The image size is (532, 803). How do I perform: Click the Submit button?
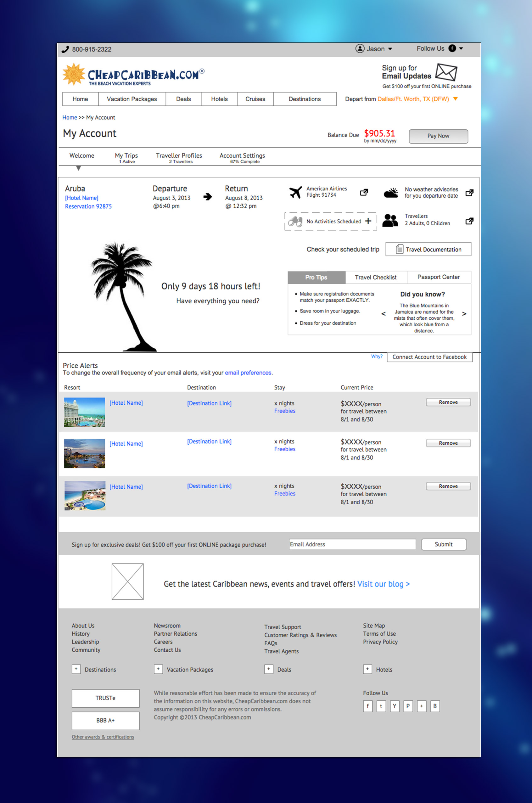[444, 544]
